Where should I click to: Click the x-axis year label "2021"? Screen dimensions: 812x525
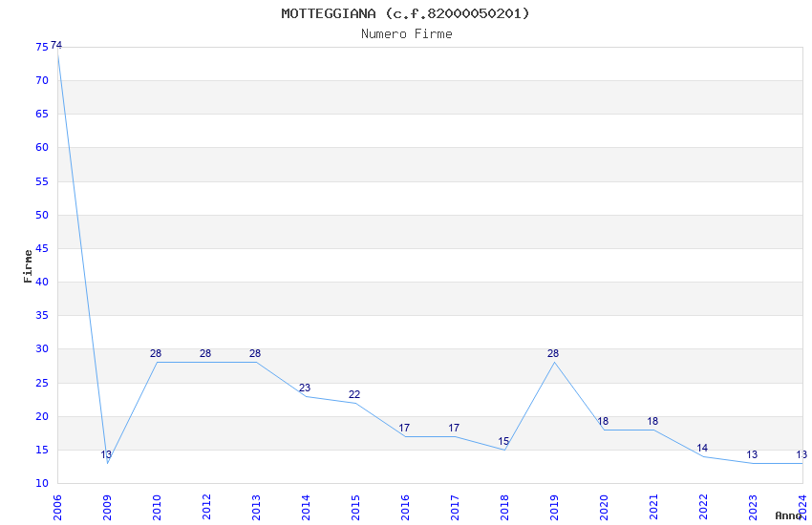coord(654,508)
